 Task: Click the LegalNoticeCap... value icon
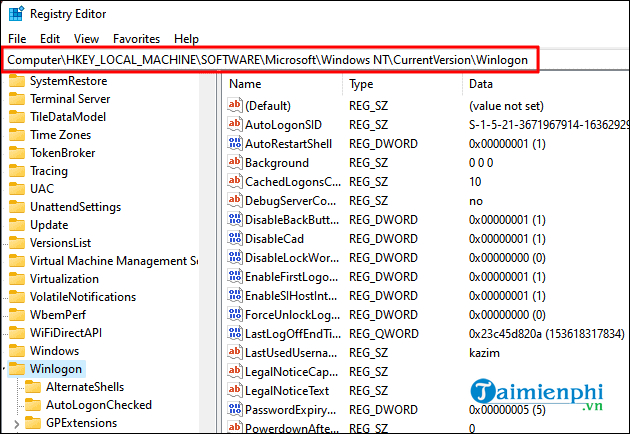click(x=235, y=371)
